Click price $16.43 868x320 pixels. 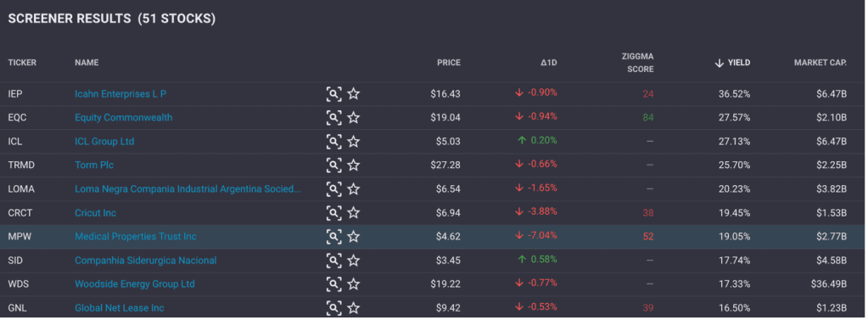[x=445, y=94]
